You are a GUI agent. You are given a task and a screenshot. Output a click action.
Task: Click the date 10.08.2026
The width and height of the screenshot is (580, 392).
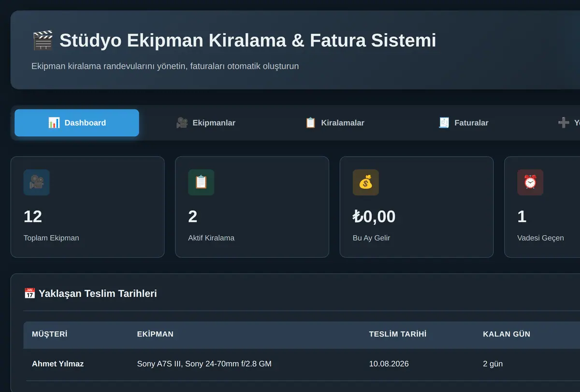coord(389,363)
